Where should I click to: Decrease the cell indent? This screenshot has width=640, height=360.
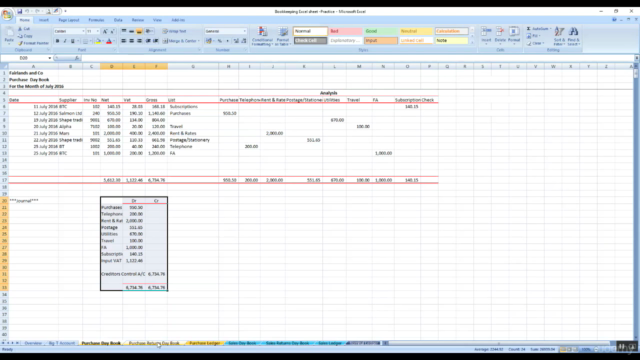[148, 41]
